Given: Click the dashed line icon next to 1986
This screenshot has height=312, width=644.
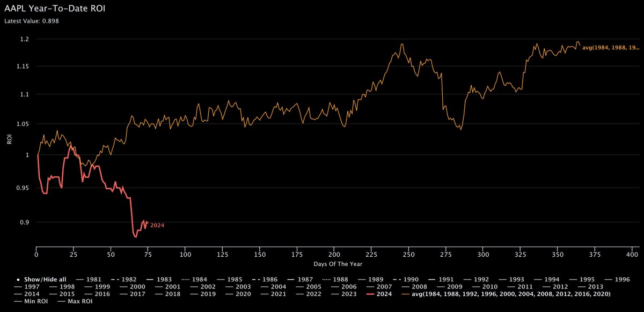Looking at the screenshot, I should [255, 279].
